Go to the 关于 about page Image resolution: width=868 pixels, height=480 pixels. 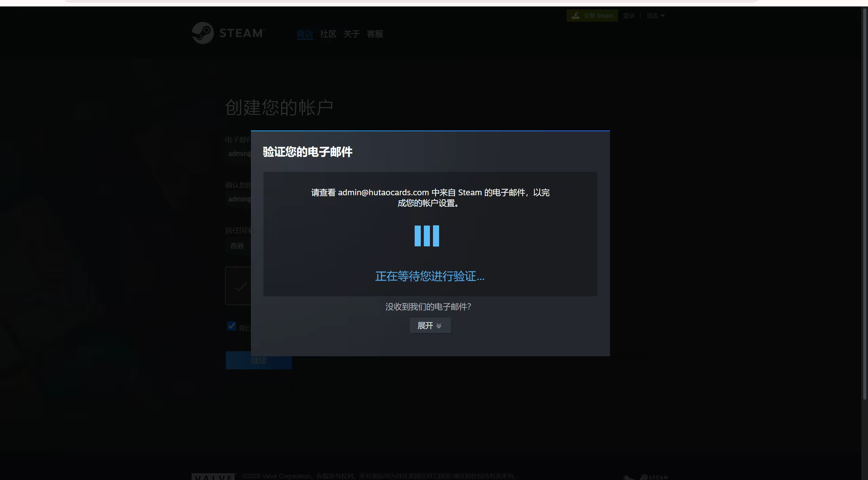click(x=351, y=34)
